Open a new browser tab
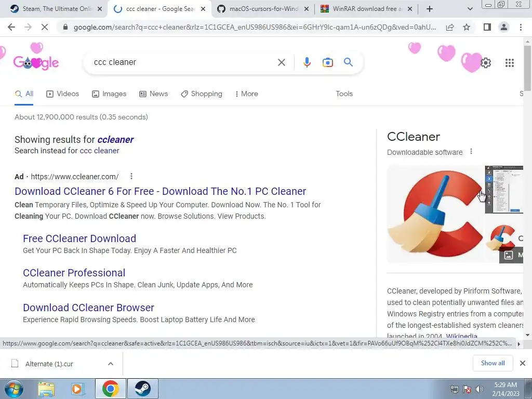 430,9
